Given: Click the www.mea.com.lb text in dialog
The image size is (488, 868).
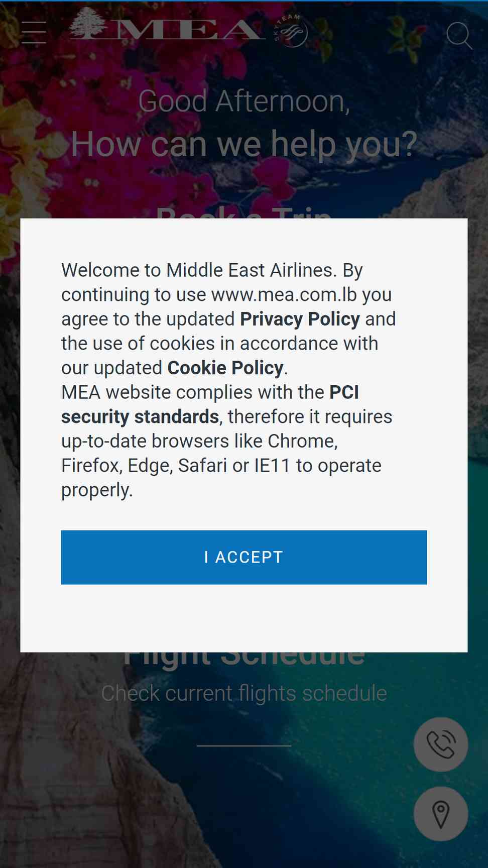Looking at the screenshot, I should pyautogui.click(x=284, y=295).
